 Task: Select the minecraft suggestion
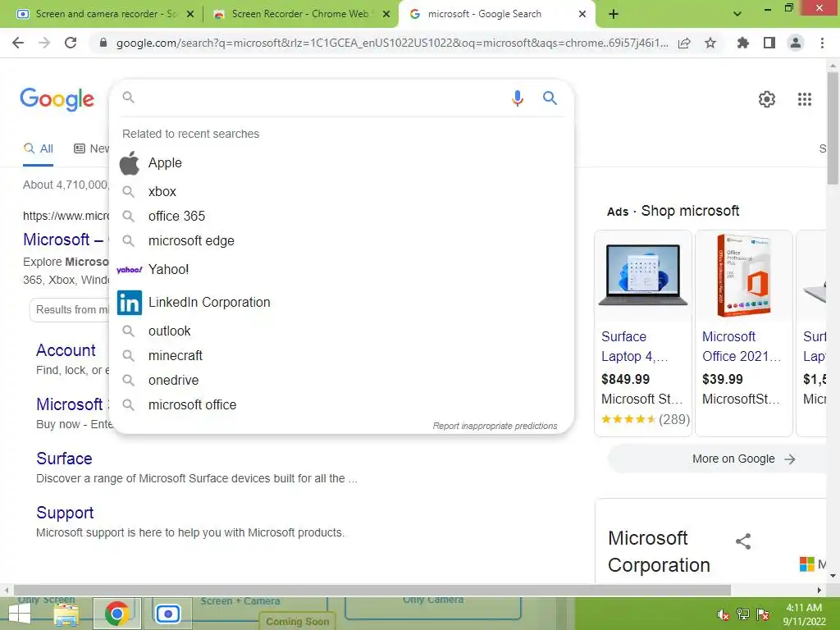[x=342, y=355]
